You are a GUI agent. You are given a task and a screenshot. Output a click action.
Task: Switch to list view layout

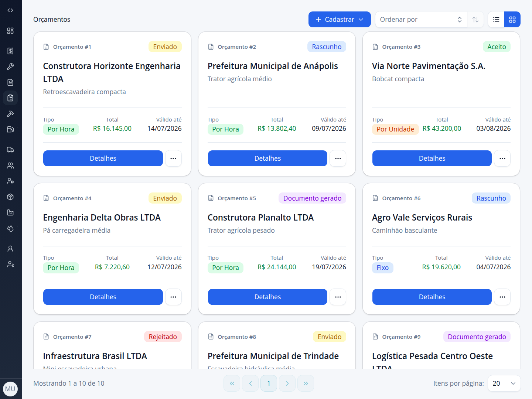[496, 20]
